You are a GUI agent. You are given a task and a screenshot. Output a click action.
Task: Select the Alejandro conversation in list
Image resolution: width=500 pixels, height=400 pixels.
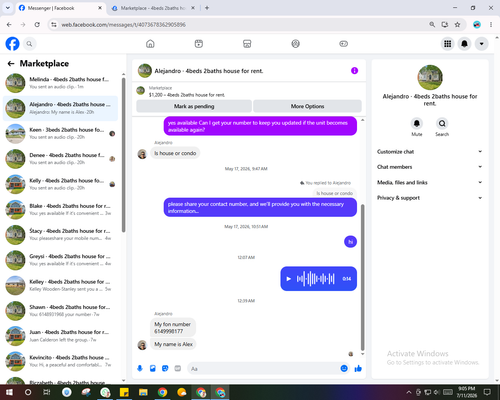pyautogui.click(x=60, y=108)
